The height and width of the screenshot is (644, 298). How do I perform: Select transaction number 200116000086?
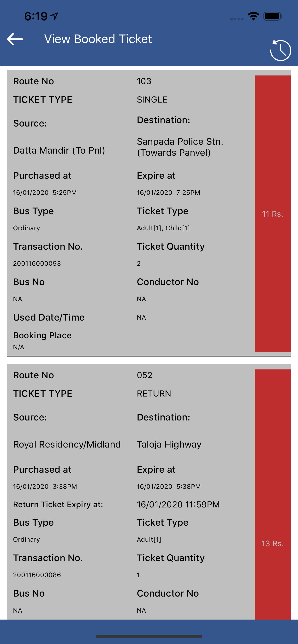pos(37,575)
